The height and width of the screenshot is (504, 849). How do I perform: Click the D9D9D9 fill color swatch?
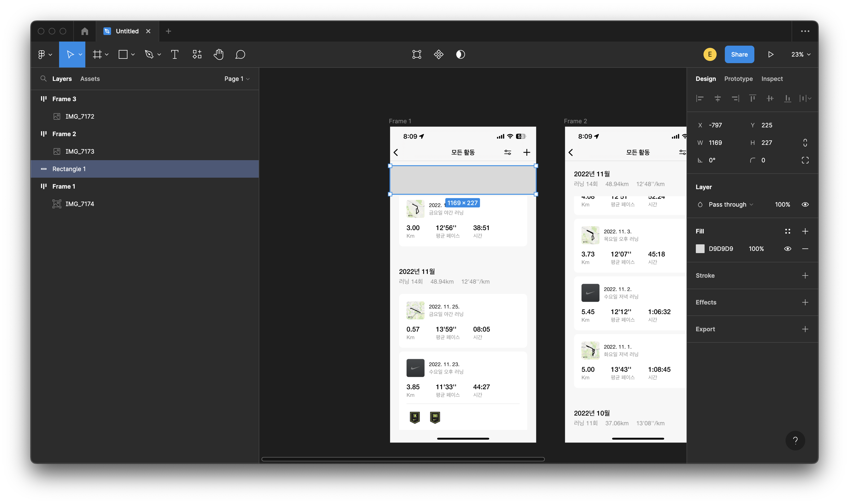coord(700,249)
